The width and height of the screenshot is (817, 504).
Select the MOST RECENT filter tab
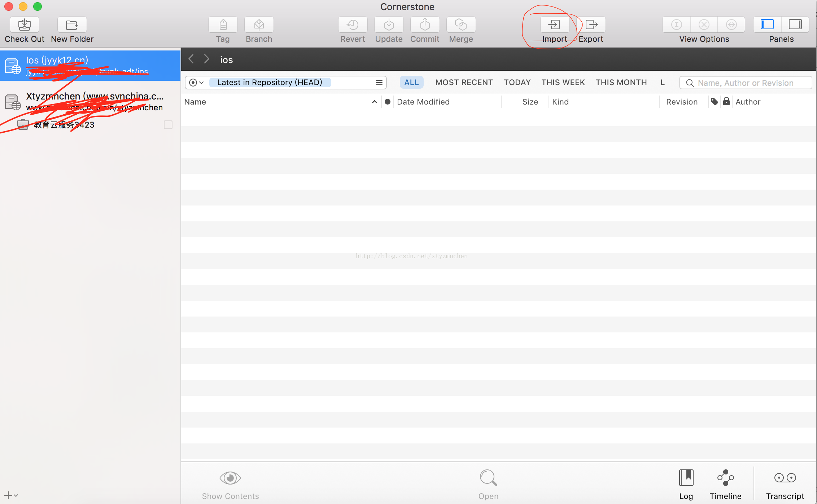(x=464, y=83)
